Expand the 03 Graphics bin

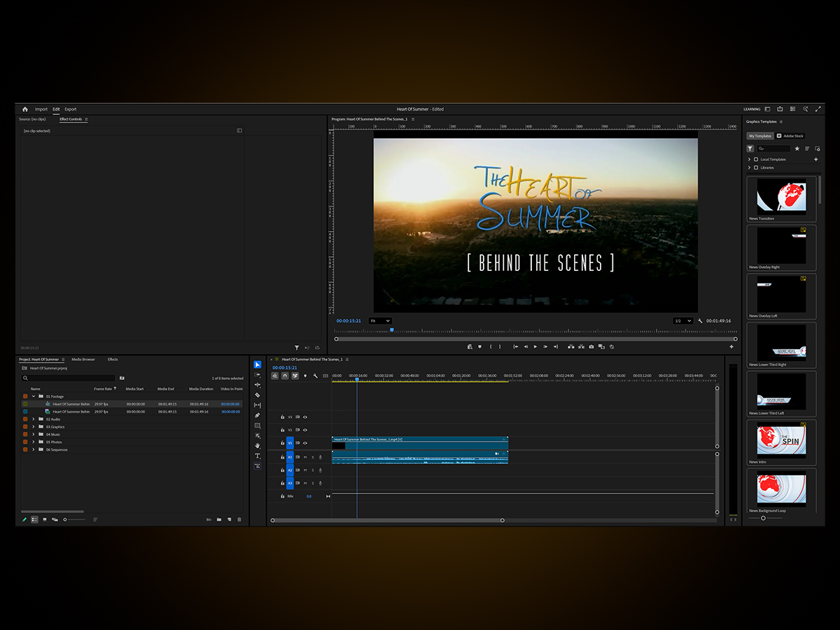[33, 427]
